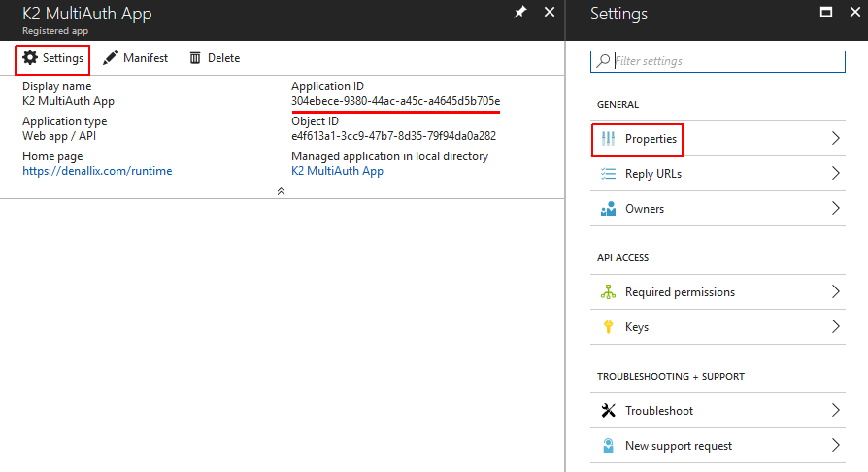Click the Keys key icon

pos(609,327)
